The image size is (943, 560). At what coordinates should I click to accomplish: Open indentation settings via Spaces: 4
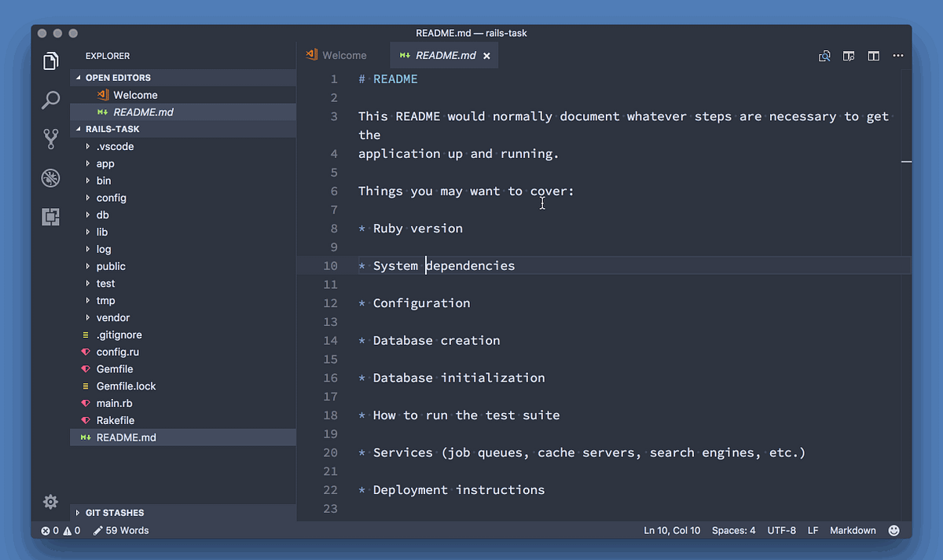(733, 530)
